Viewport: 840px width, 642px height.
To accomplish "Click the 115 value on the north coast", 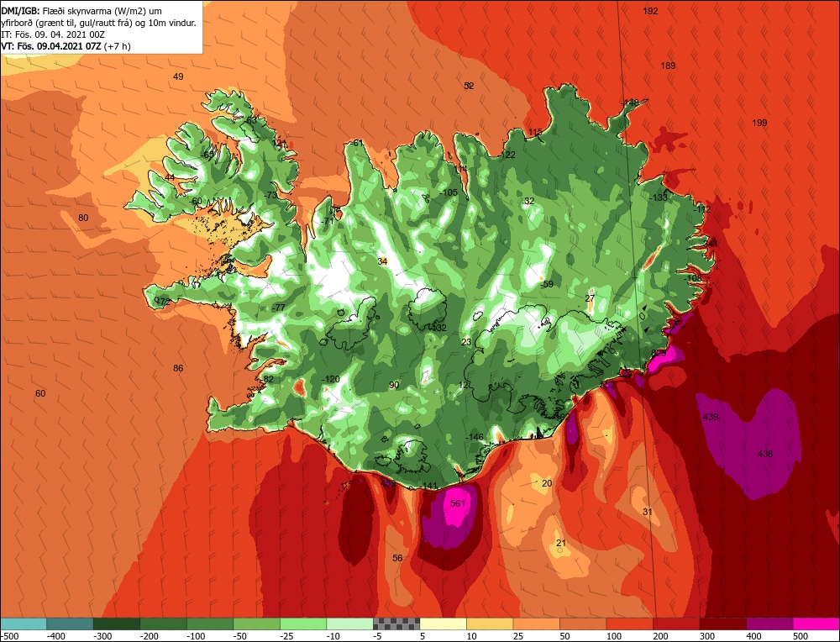I will 535,133.
